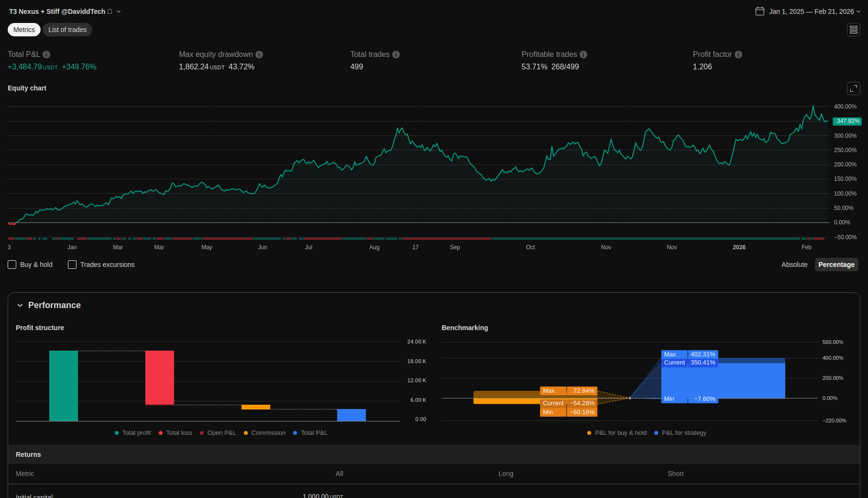The height and width of the screenshot is (498, 868).
Task: Open the date range dropdown
Action: point(858,11)
